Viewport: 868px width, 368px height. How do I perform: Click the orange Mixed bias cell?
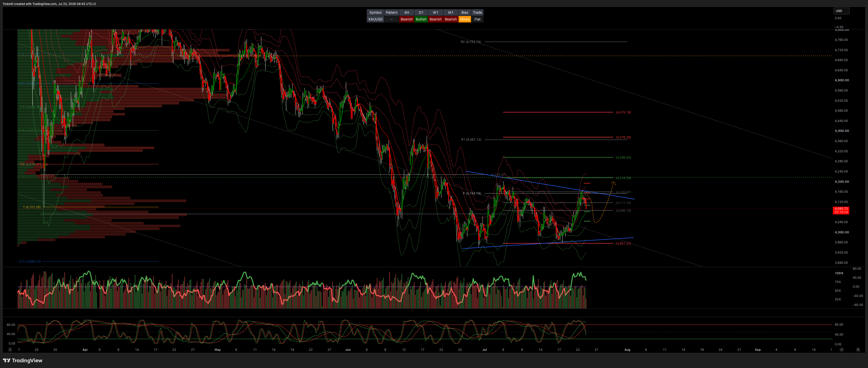tap(465, 19)
